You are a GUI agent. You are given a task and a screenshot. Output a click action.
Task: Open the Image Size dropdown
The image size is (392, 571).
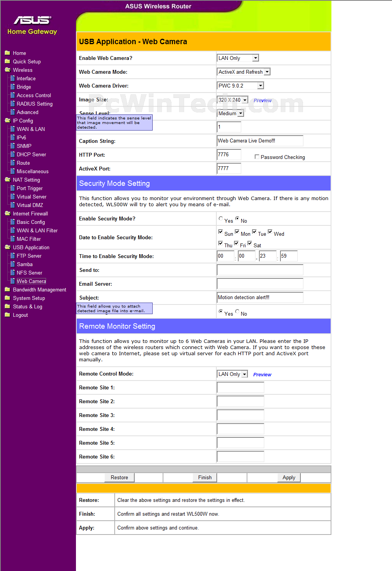(233, 100)
